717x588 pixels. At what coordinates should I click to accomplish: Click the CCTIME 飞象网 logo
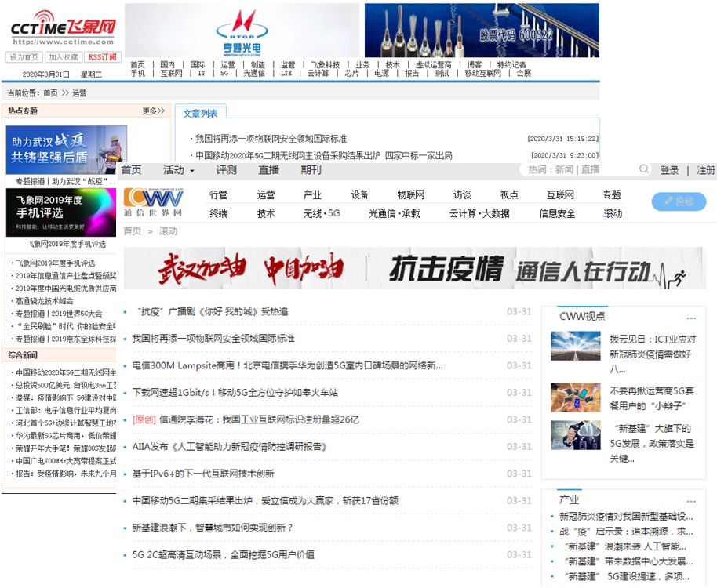pos(63,29)
